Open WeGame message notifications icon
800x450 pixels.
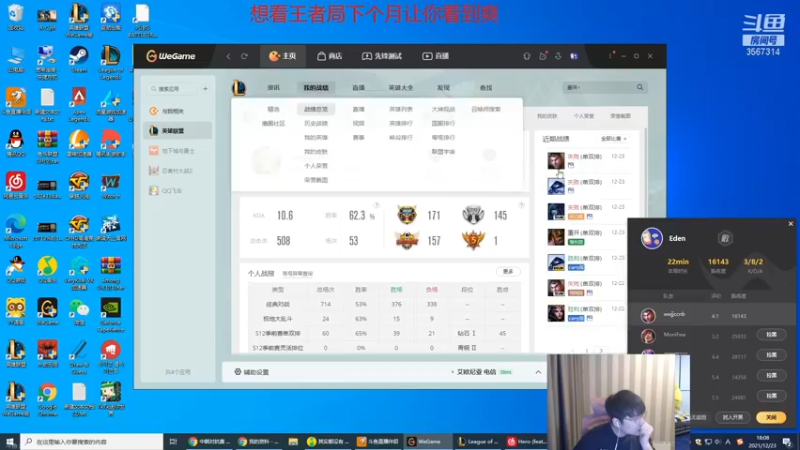(x=542, y=56)
